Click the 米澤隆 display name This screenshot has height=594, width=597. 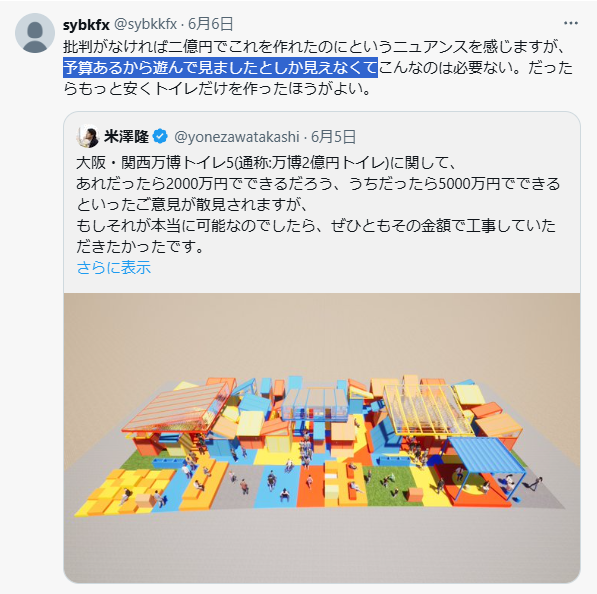126,136
